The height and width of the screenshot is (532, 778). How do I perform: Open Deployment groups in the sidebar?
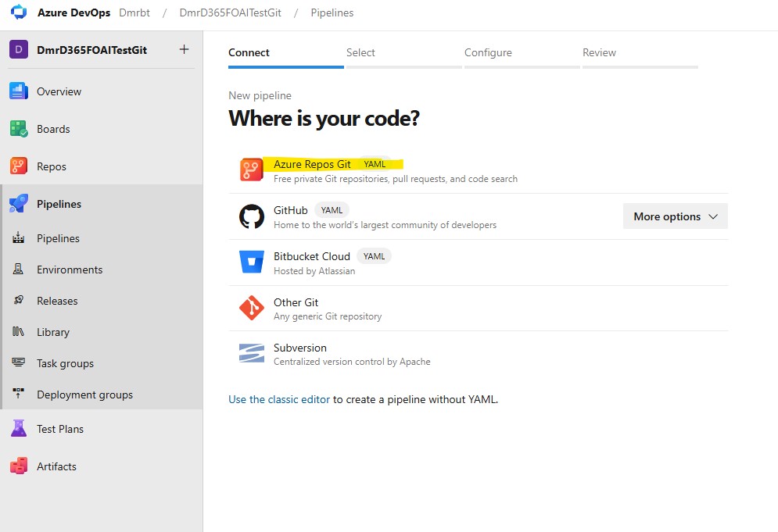pos(85,395)
